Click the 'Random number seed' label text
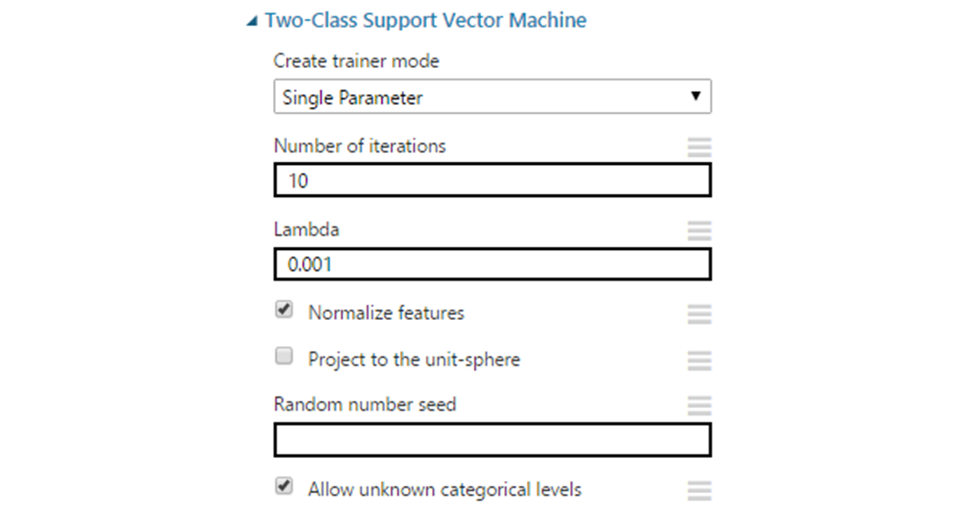 click(364, 404)
